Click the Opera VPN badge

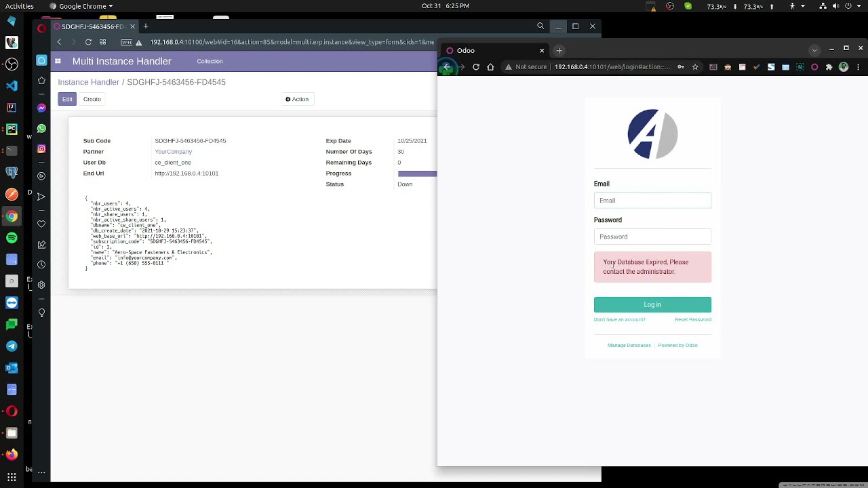pyautogui.click(x=126, y=42)
